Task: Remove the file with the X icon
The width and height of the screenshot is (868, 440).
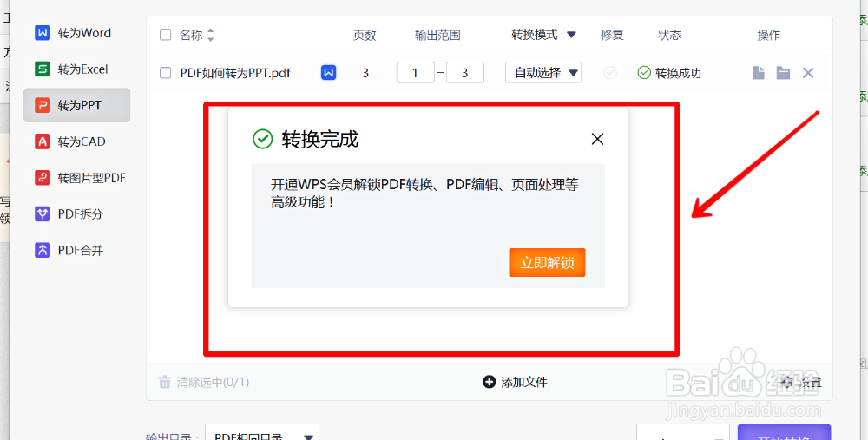Action: 807,73
